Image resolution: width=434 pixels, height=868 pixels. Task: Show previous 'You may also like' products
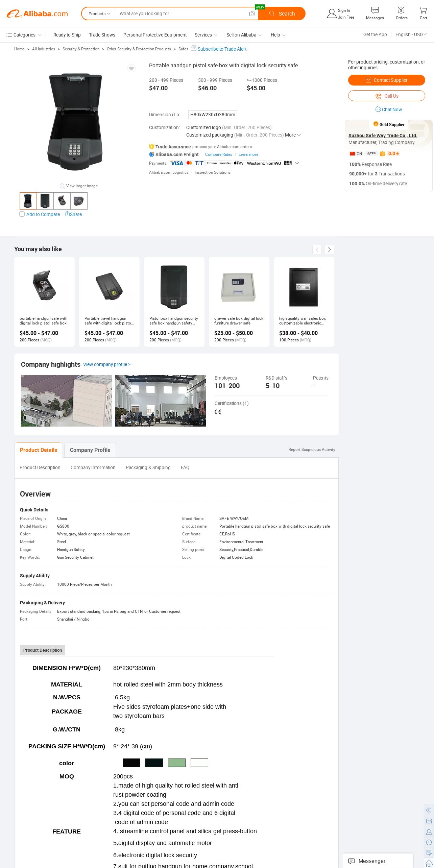pos(317,249)
